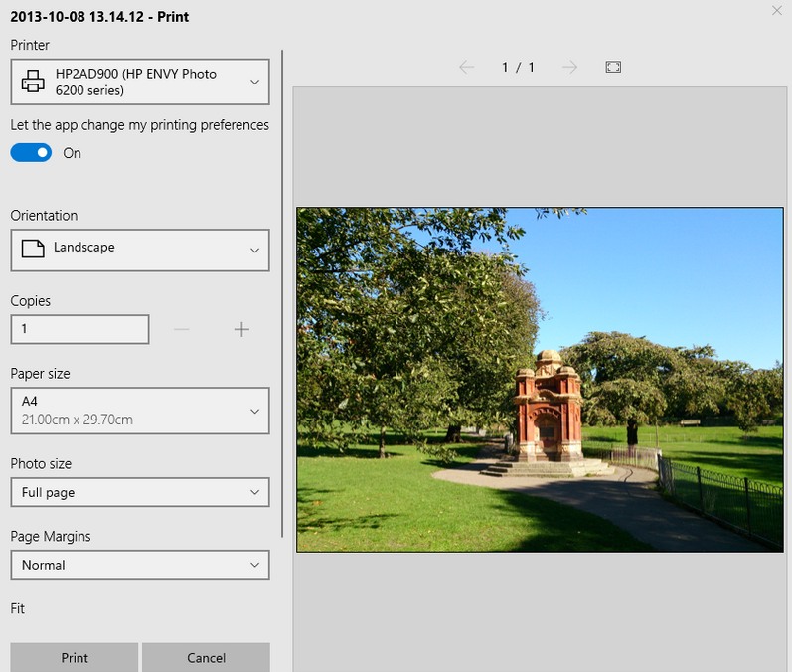The image size is (792, 672).
Task: Open the Photo size Full page dropdown
Action: coord(140,492)
